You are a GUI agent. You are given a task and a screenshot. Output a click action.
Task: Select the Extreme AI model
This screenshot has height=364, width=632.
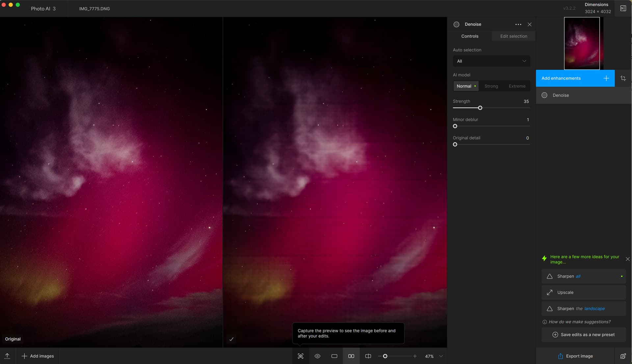[x=517, y=86]
